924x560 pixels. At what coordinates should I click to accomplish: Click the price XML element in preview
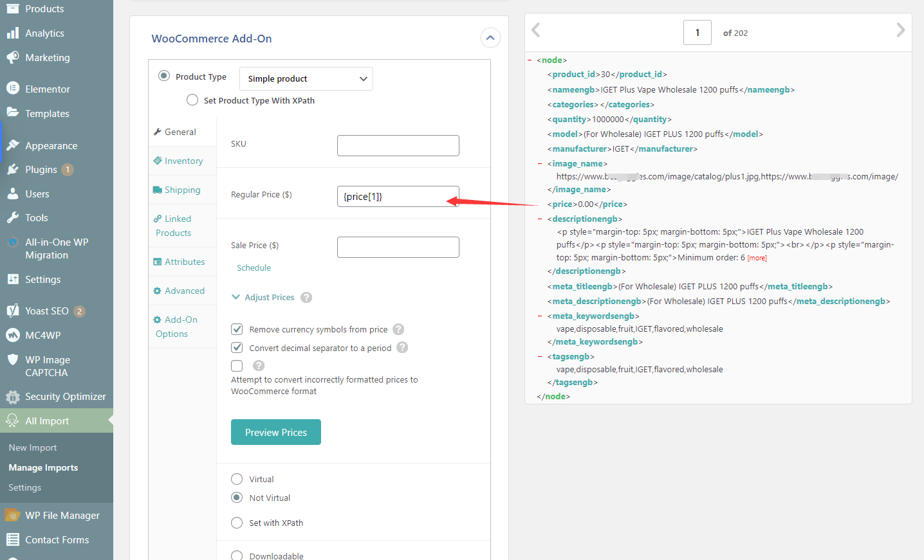point(587,204)
